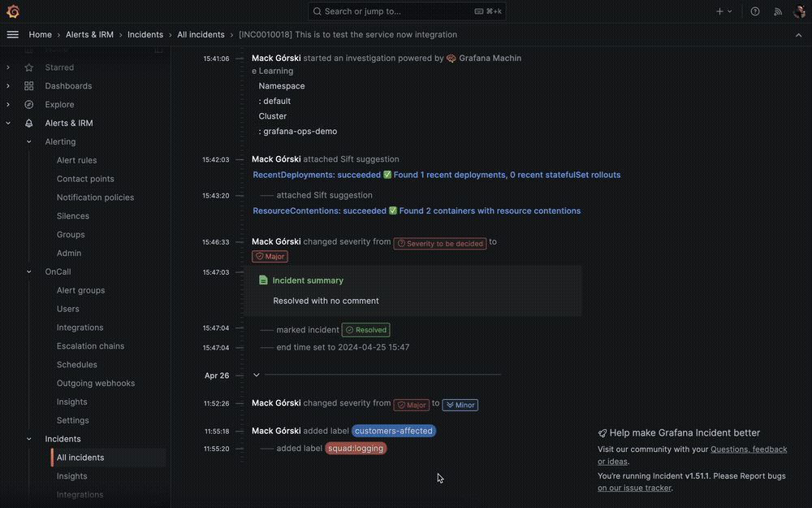
Task: Click the Dashboards grid icon in sidebar
Action: [x=29, y=86]
